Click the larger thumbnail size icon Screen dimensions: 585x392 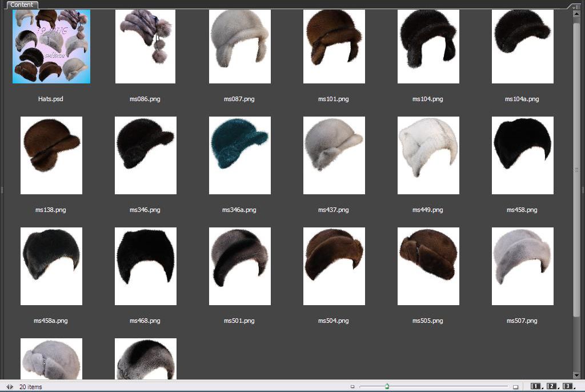[x=516, y=387]
